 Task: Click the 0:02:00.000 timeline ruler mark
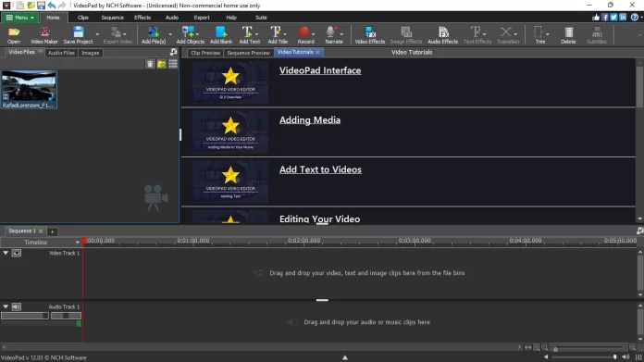(x=303, y=241)
